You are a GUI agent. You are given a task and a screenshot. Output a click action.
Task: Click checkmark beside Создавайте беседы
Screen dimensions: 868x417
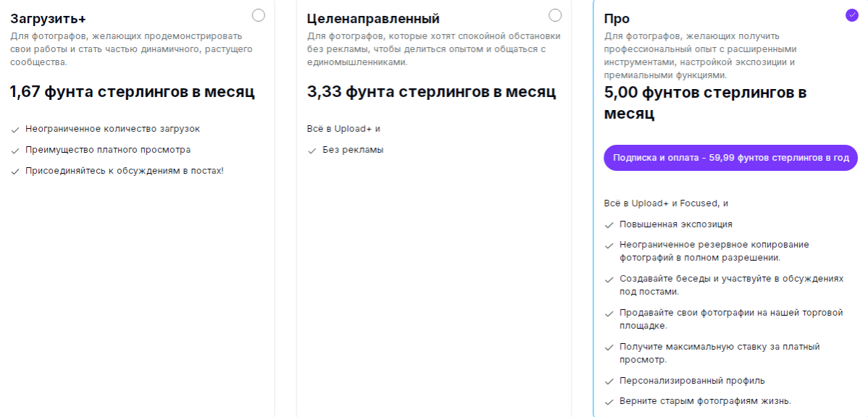[609, 279]
